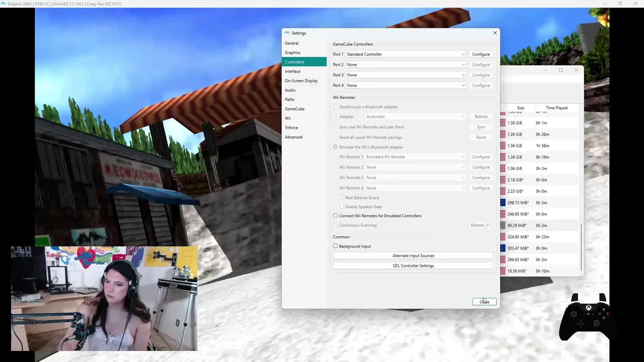The height and width of the screenshot is (362, 644).
Task: Configure Wii Remote 1
Action: point(481,157)
